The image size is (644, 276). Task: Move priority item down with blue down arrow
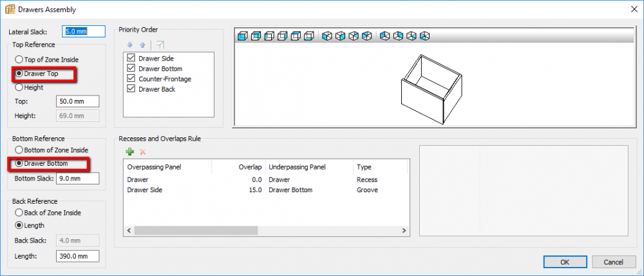click(130, 45)
